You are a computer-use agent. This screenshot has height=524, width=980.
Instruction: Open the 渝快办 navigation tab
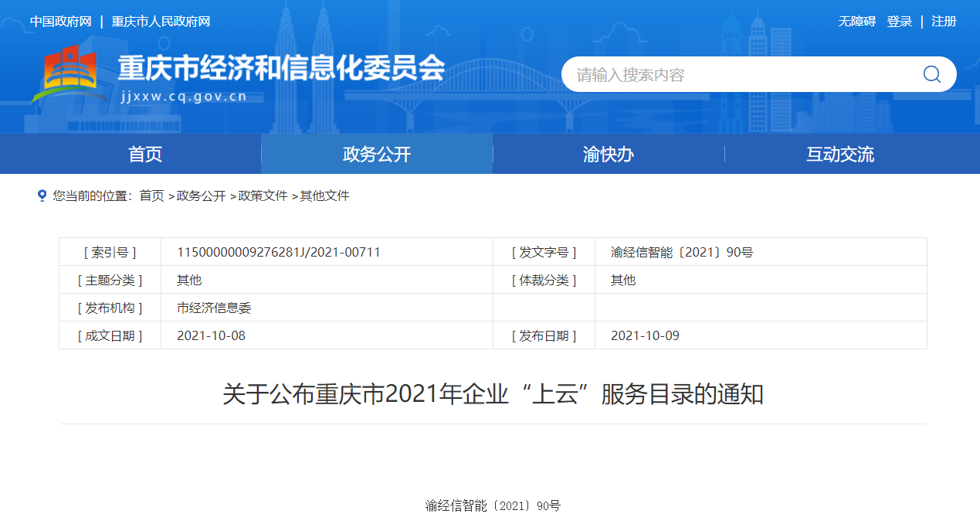[609, 154]
